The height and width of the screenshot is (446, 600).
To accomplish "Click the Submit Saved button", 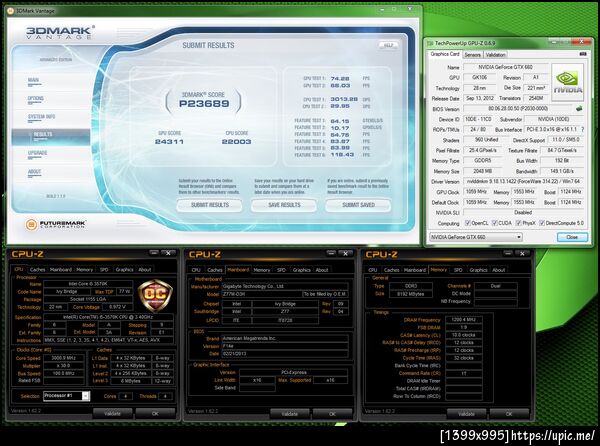I will [x=358, y=205].
